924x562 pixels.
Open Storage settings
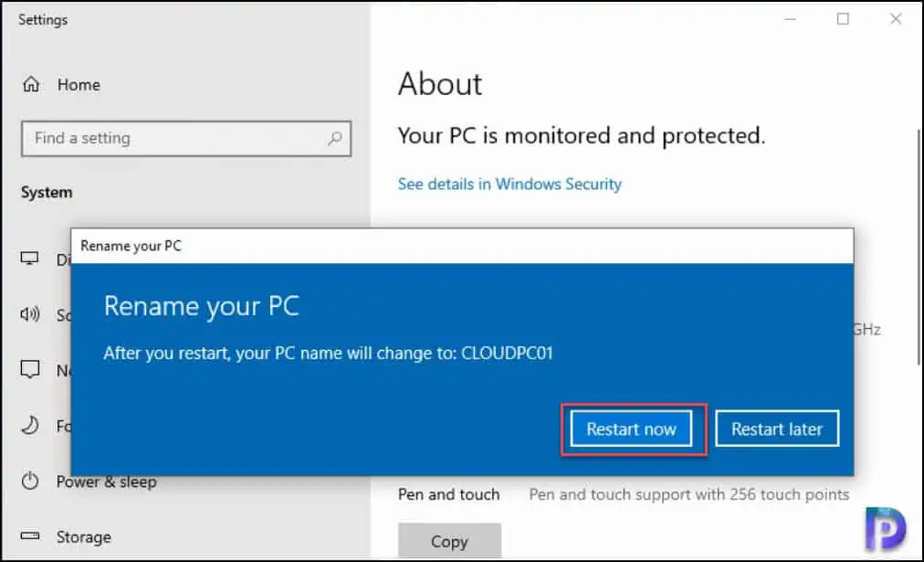[x=83, y=536]
